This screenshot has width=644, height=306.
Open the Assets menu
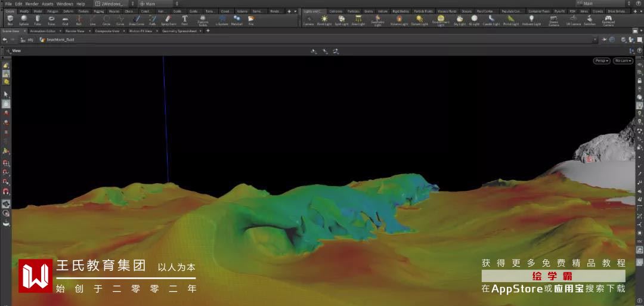coord(48,4)
